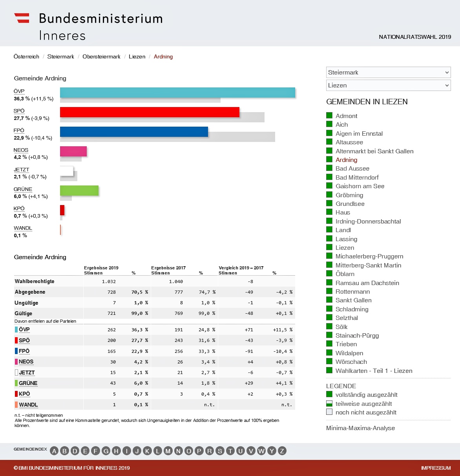Click the half-filled 'teilweise ausgezählt' legend box
The width and height of the screenshot is (460, 476).
[x=329, y=403]
